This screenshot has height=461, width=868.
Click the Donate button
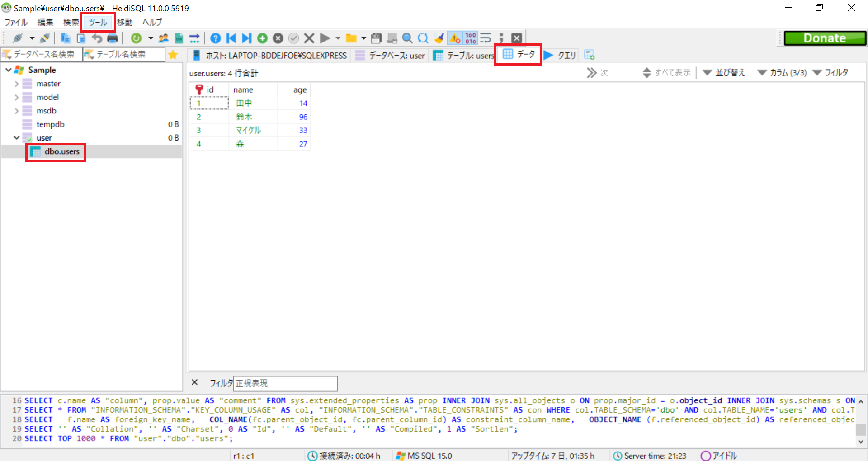pyautogui.click(x=825, y=38)
